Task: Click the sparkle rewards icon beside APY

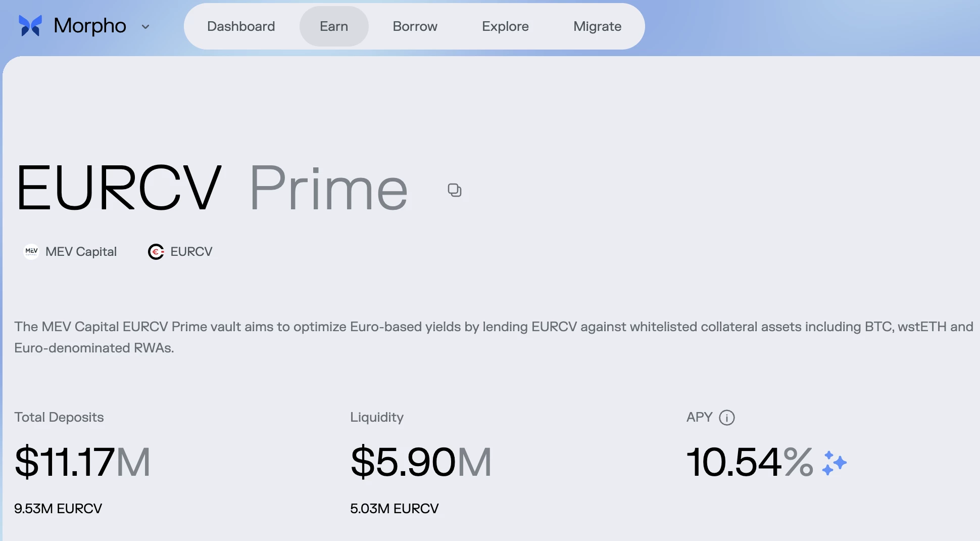Action: click(834, 462)
